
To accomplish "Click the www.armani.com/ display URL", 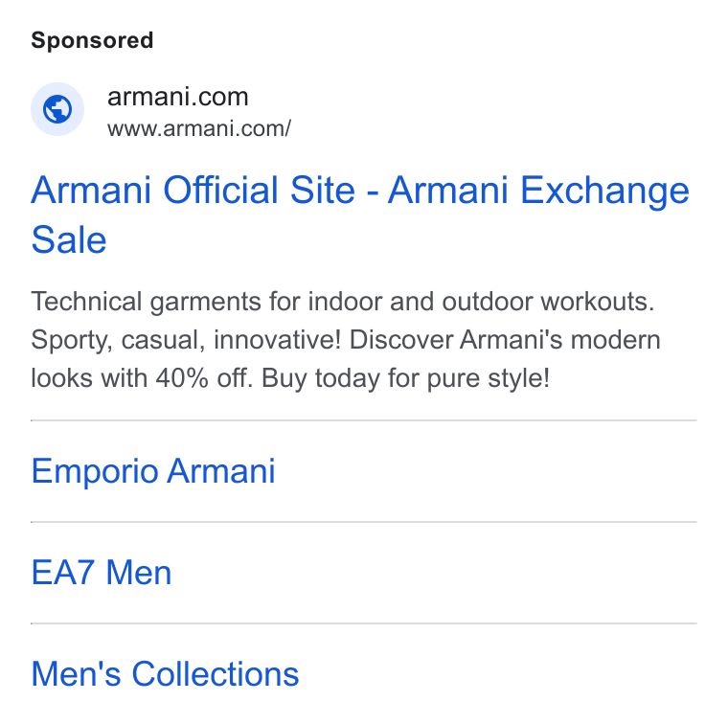I will (199, 128).
